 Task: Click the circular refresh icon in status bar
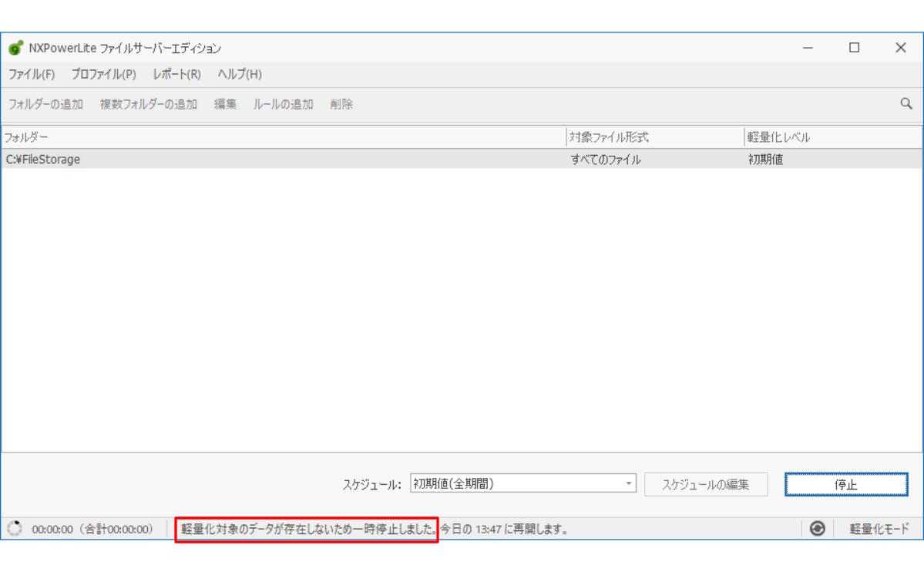coord(818,528)
